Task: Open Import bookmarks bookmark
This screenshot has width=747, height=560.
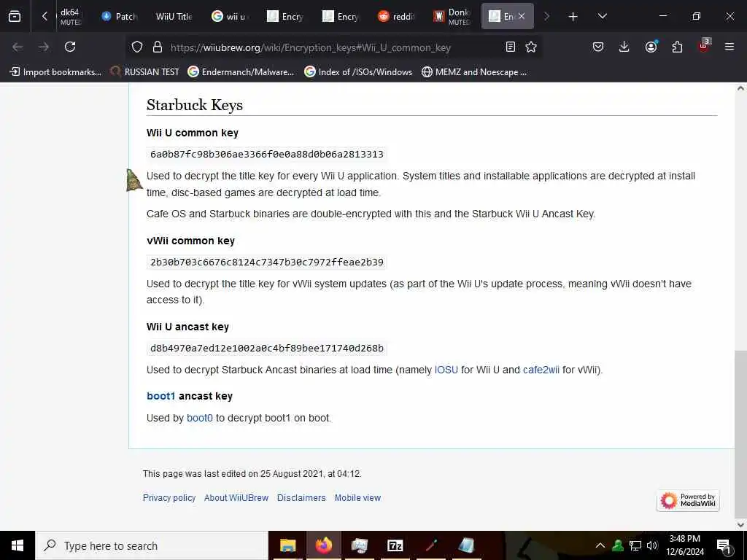Action: (x=55, y=72)
